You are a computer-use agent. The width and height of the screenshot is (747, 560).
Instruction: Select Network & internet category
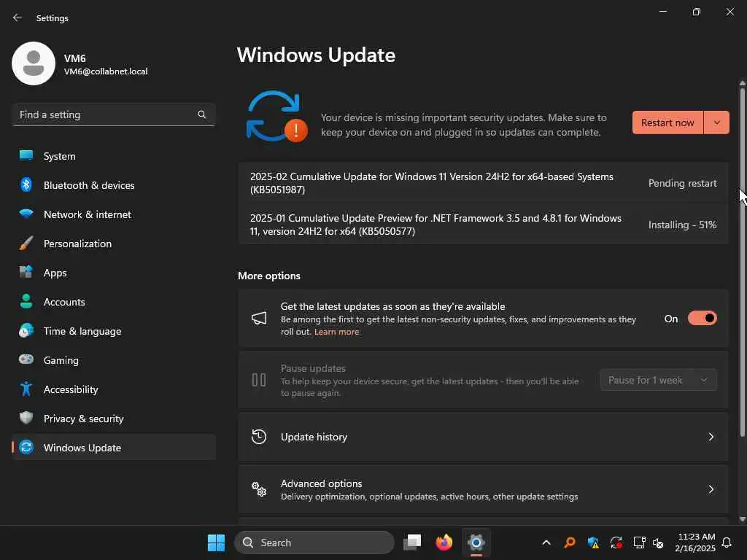pyautogui.click(x=113, y=214)
